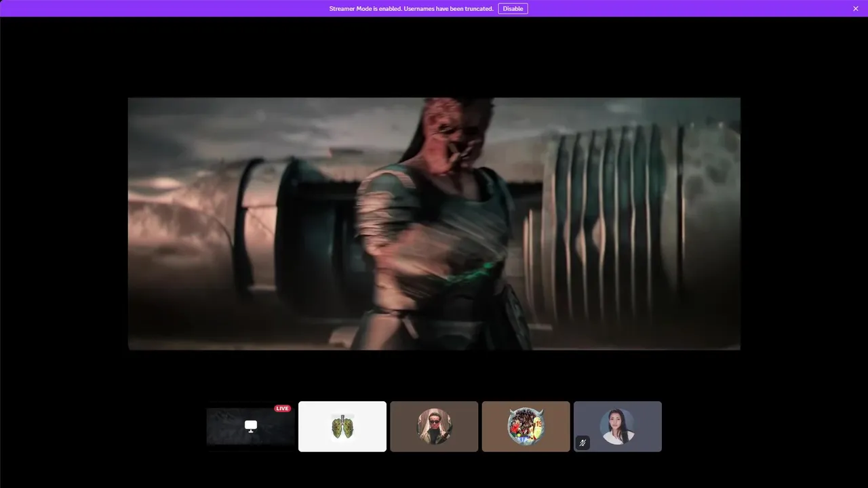Click the Streamer Mode enabled notice text
This screenshot has width=868, height=488.
[x=411, y=9]
